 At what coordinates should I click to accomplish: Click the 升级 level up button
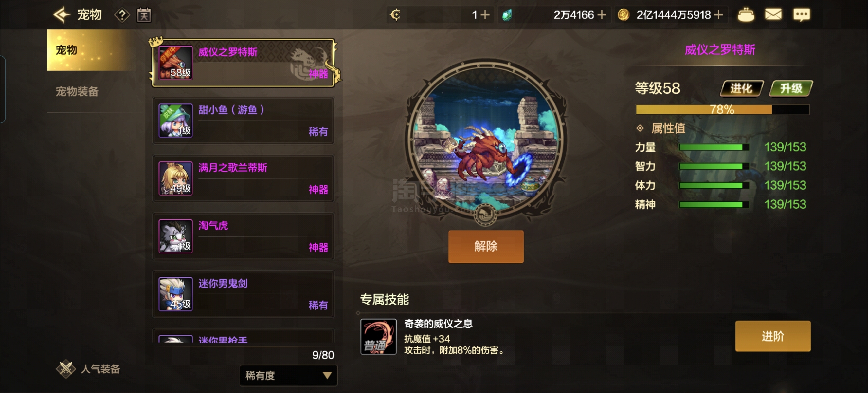[x=791, y=88]
